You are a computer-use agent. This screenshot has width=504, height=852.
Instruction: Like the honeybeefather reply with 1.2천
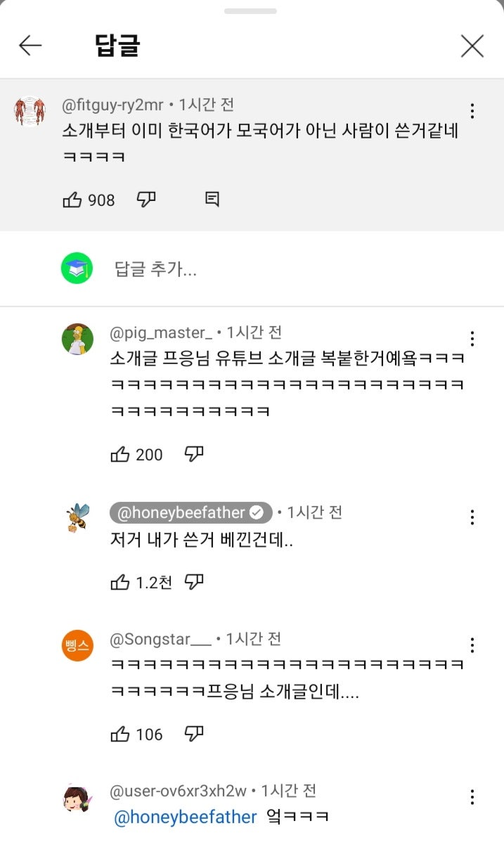120,582
